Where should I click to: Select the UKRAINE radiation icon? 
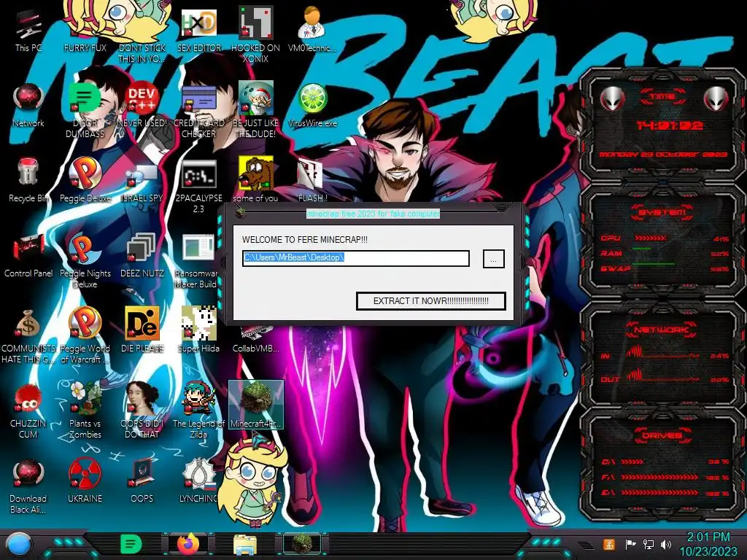point(85,481)
